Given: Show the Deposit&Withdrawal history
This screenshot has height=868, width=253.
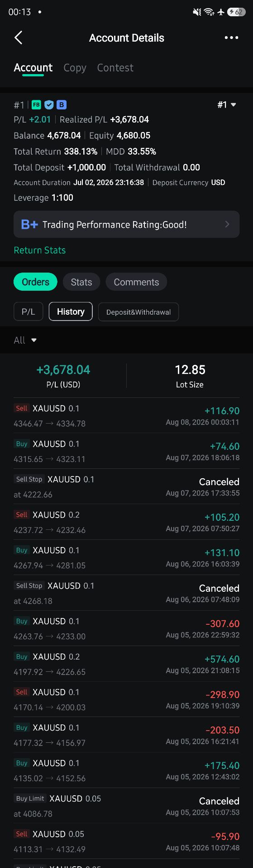Looking at the screenshot, I should point(138,312).
